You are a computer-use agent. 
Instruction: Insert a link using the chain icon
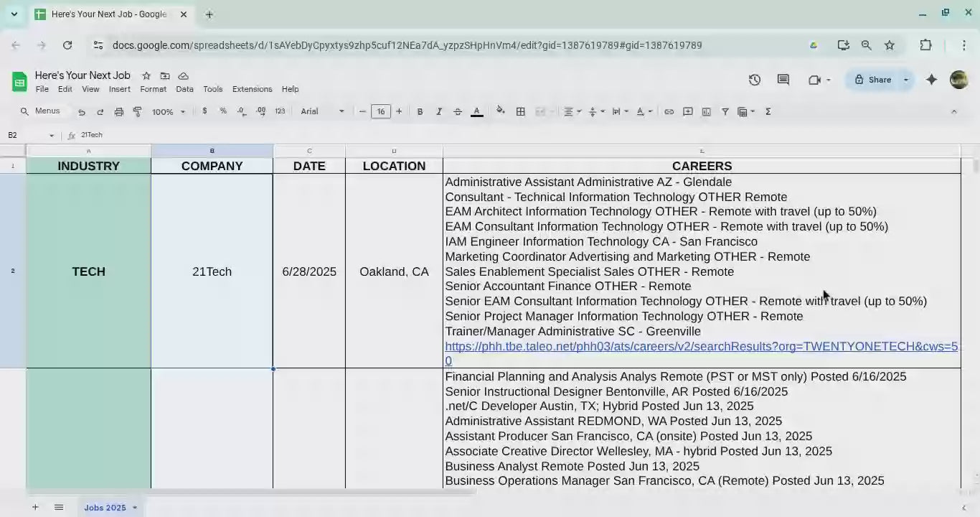(x=669, y=111)
